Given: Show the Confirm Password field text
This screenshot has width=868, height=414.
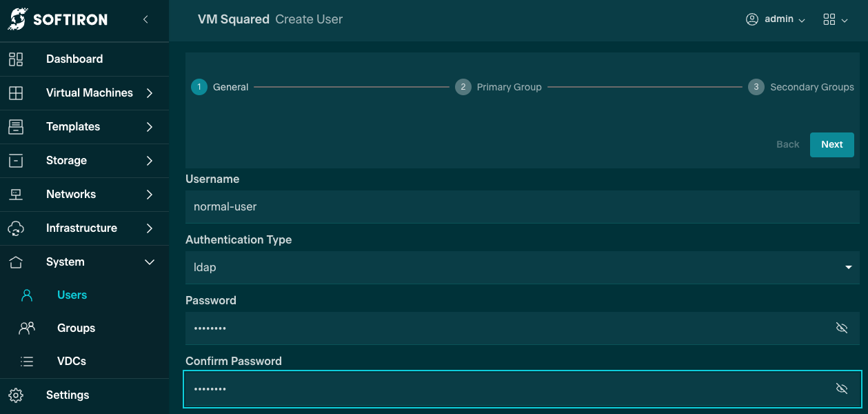Looking at the screenshot, I should (x=841, y=389).
